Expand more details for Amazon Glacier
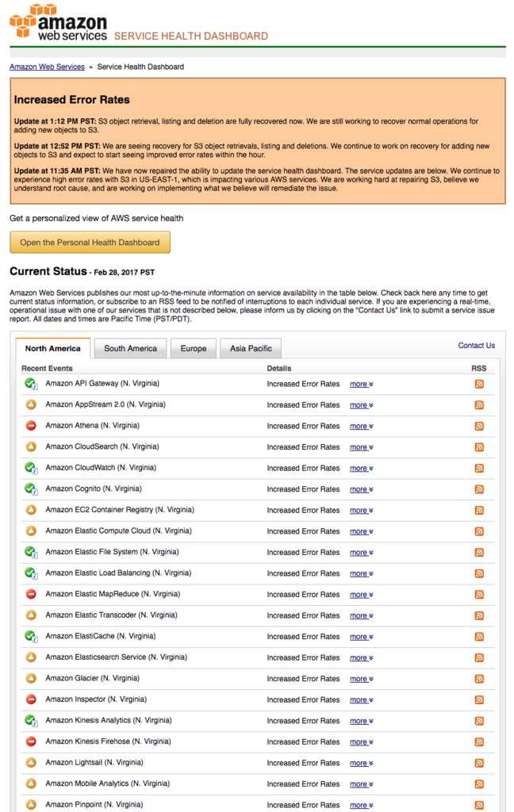This screenshot has height=812, width=514. click(361, 679)
